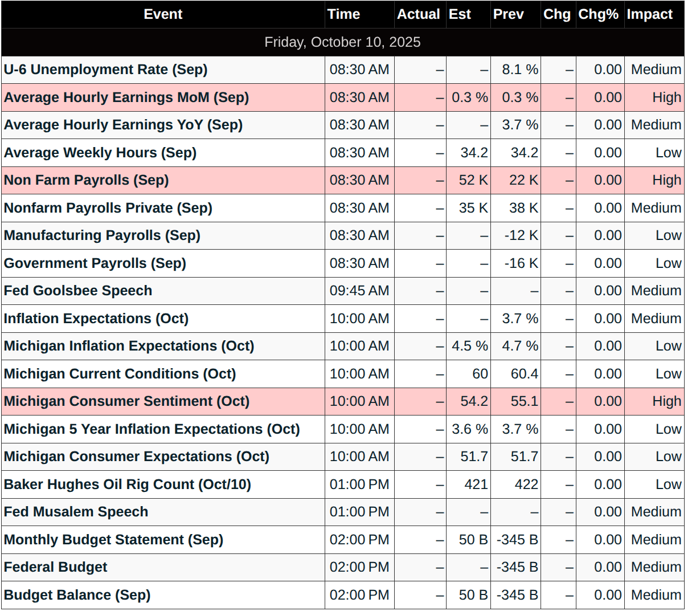Click the Chg% column header

598,14
